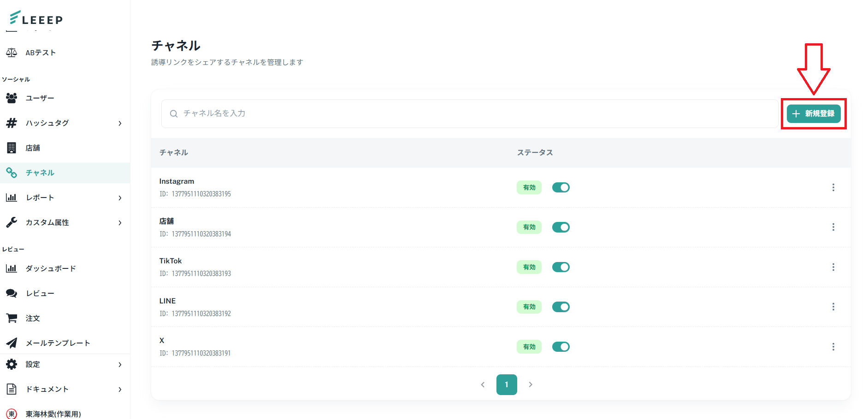Click the users group icon

[x=12, y=98]
